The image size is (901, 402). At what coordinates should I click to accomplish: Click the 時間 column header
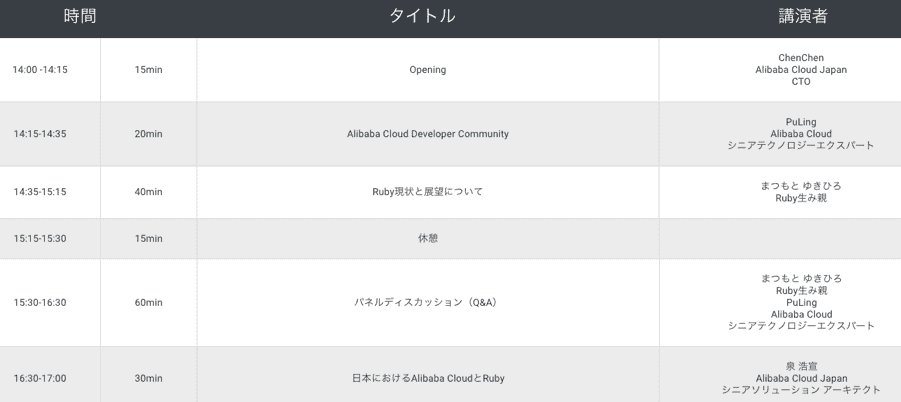[x=80, y=16]
